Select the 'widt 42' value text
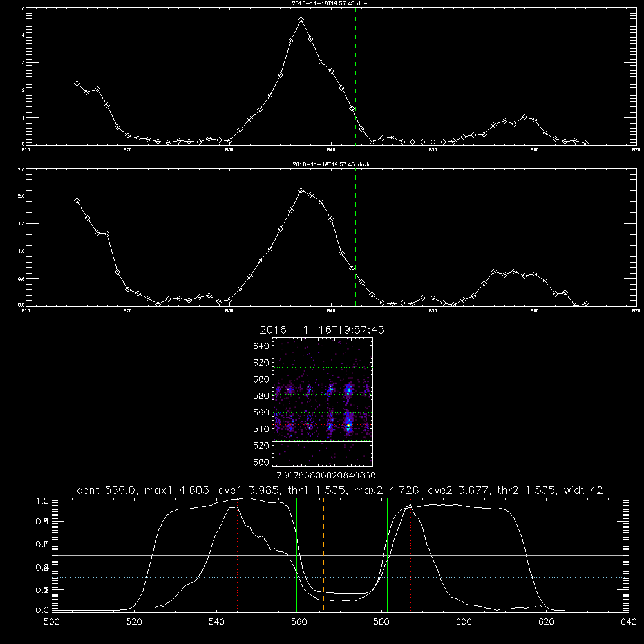The width and height of the screenshot is (644, 644). 583,490
